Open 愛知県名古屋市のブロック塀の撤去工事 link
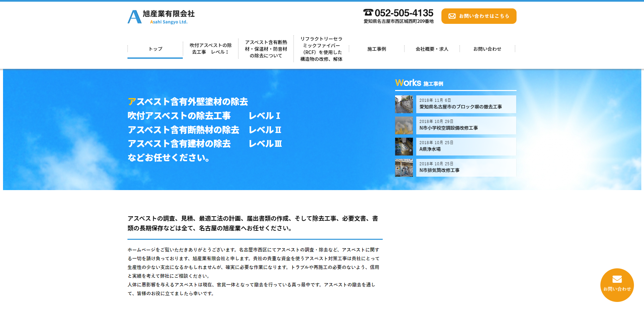The image size is (644, 312). [460, 107]
